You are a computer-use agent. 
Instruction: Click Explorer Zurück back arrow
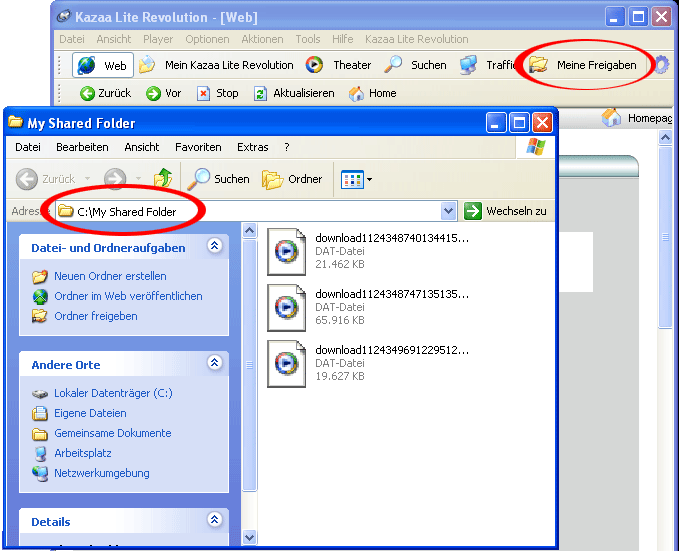(45, 179)
